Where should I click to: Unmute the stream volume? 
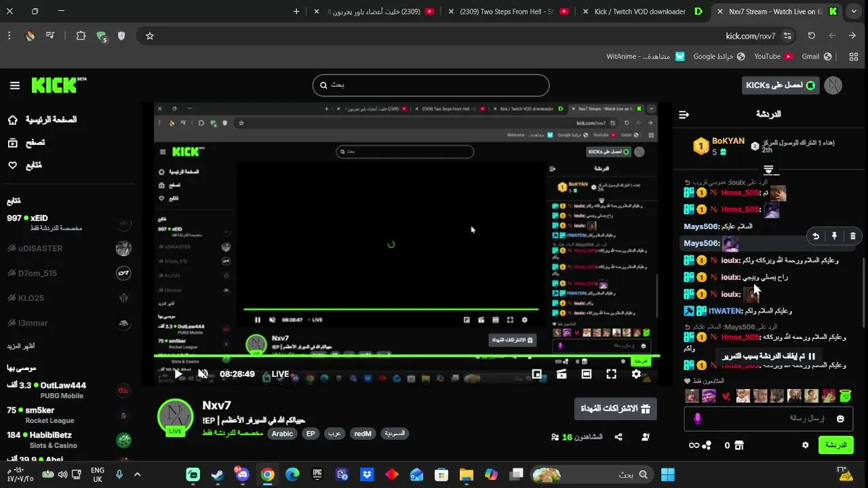tap(203, 373)
